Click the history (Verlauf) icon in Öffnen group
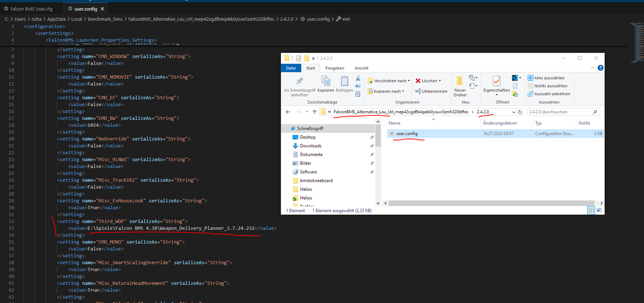This screenshot has width=644, height=303. coord(515,94)
